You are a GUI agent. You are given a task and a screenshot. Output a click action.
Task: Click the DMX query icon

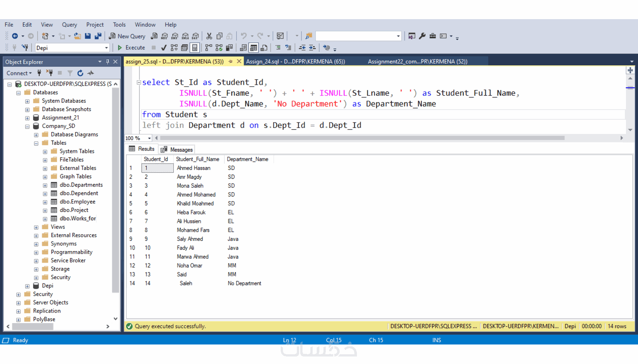[175, 36]
